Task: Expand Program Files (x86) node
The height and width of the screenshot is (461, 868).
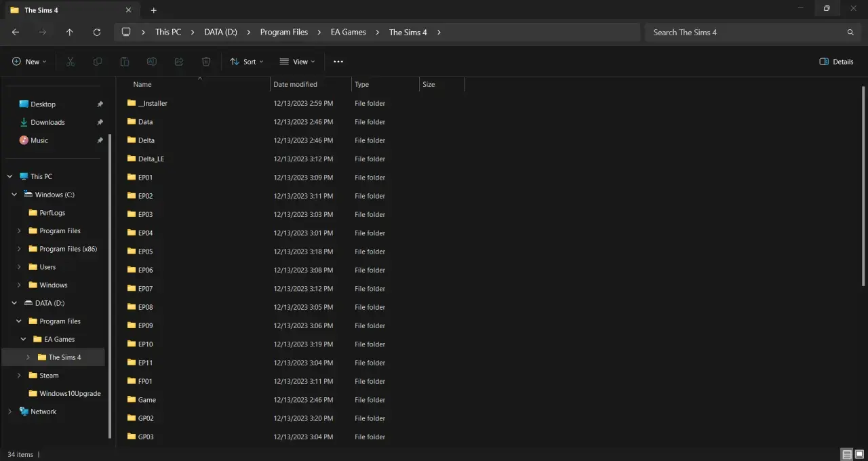Action: coord(19,249)
